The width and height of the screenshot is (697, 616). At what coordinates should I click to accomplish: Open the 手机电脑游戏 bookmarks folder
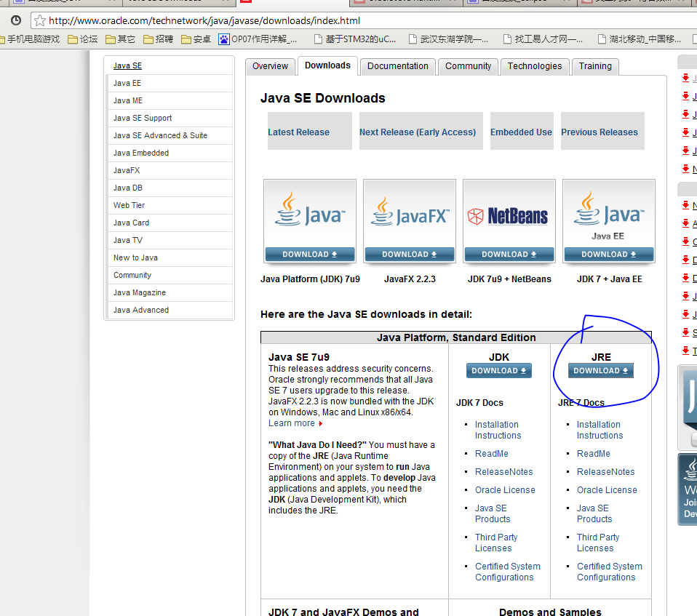[x=30, y=39]
